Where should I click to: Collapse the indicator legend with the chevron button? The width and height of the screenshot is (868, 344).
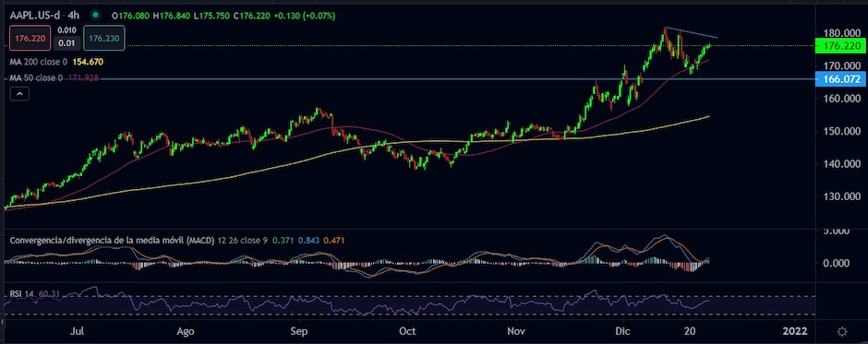(x=19, y=95)
